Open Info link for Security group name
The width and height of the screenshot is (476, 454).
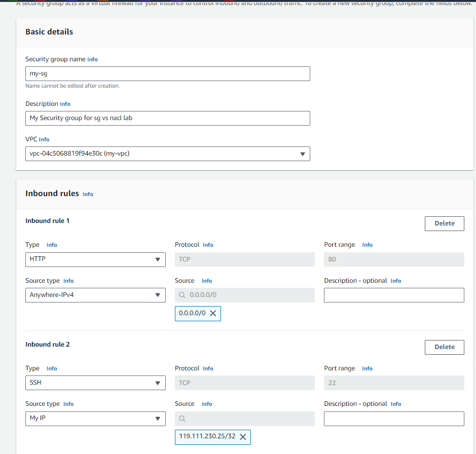[x=93, y=59]
